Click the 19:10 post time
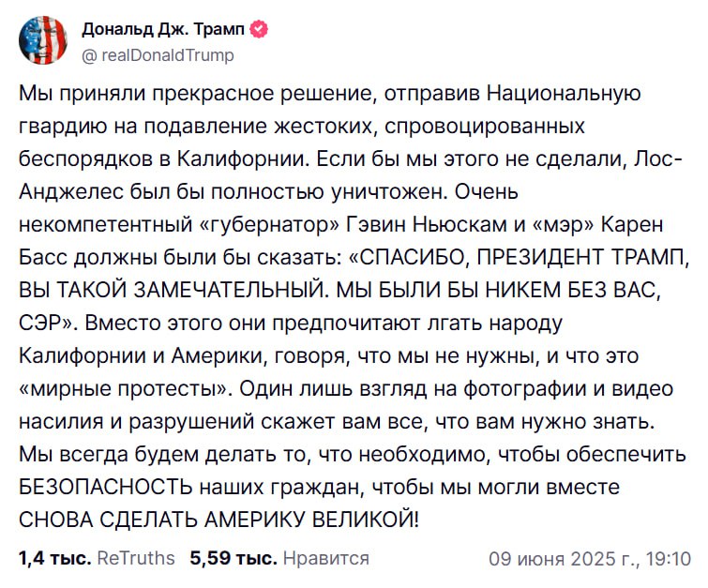 click(x=670, y=558)
